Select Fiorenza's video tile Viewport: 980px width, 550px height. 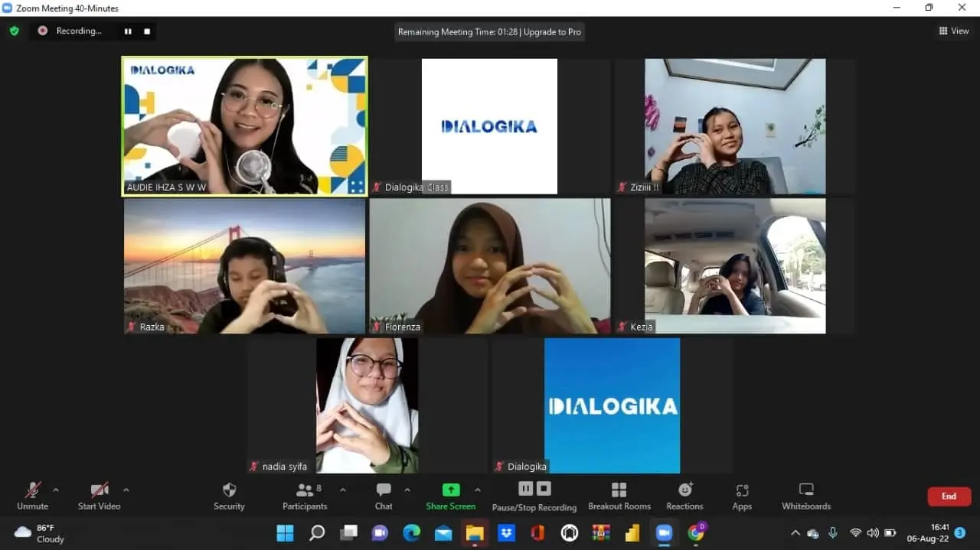click(489, 265)
